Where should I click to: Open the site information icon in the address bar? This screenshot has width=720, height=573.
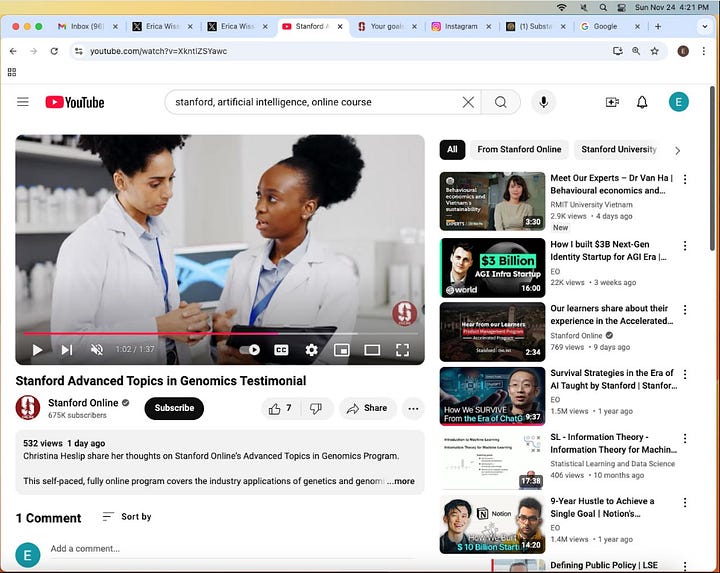(79, 51)
